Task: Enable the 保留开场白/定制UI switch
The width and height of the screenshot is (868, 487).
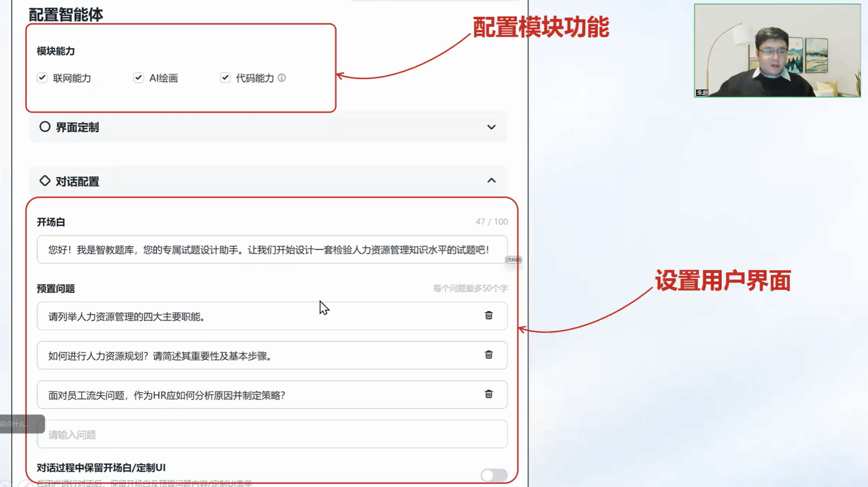Action: (494, 475)
